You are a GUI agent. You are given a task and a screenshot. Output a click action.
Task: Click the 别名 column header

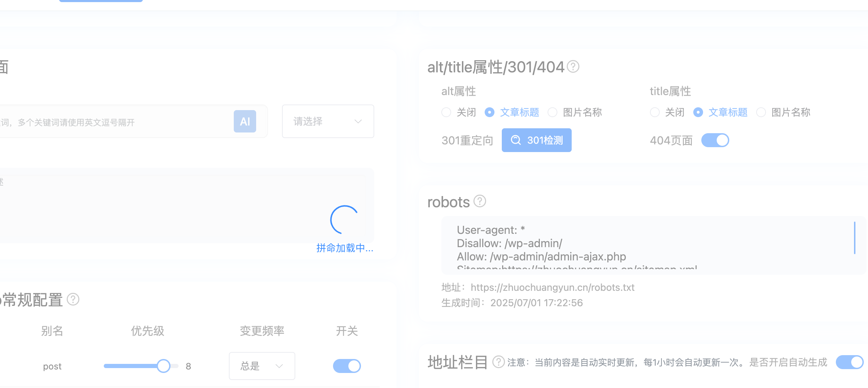pos(52,331)
